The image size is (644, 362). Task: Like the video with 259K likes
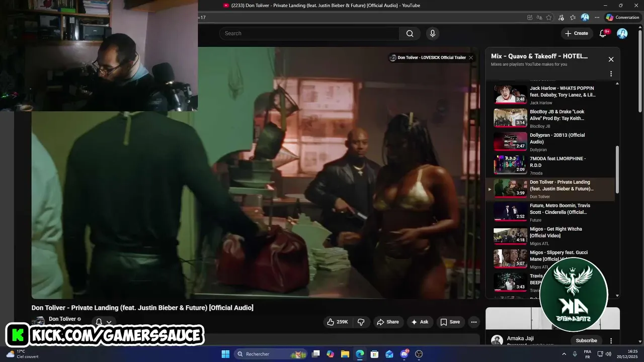point(338,322)
